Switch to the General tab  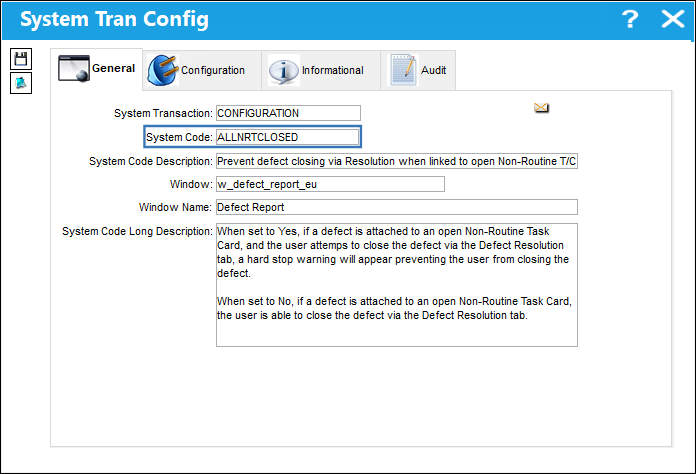click(x=96, y=69)
